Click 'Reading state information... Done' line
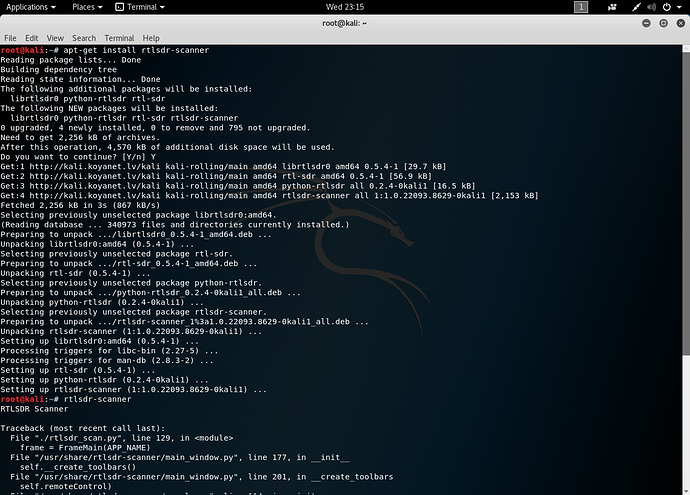Screen dimensions: 690x495 tap(81, 79)
